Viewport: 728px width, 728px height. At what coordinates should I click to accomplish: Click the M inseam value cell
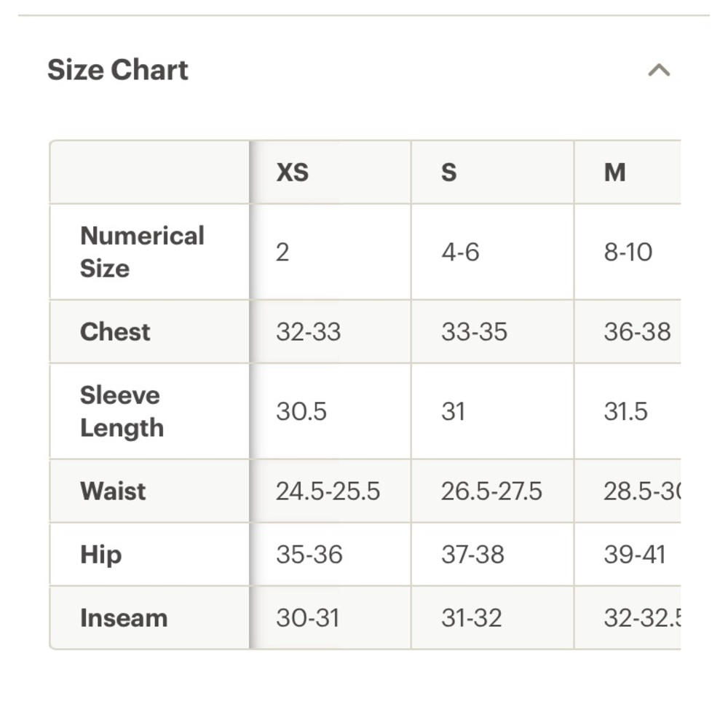(x=628, y=618)
